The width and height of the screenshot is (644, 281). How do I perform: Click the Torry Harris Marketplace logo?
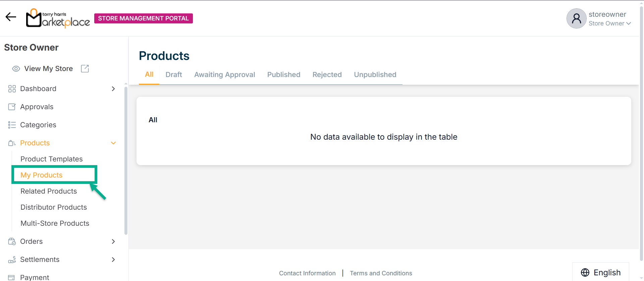click(x=58, y=18)
